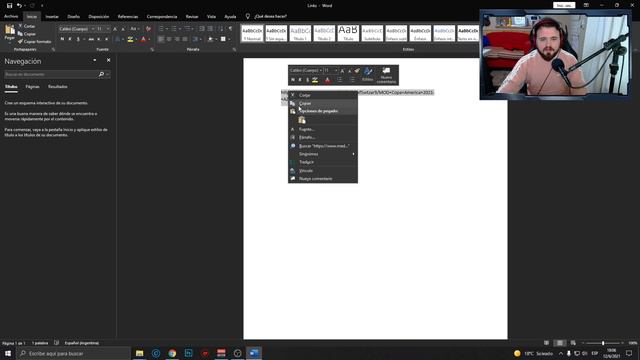Clear all formatting with eraser icon

pyautogui.click(x=148, y=29)
